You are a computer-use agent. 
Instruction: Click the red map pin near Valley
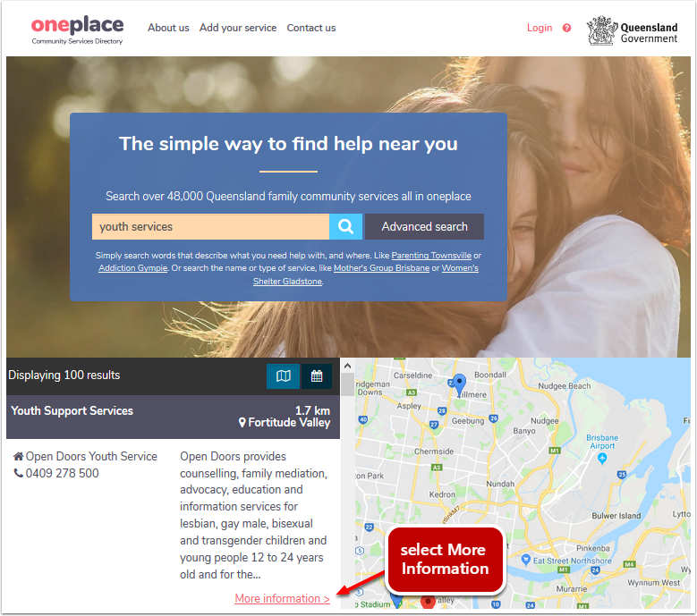(428, 602)
